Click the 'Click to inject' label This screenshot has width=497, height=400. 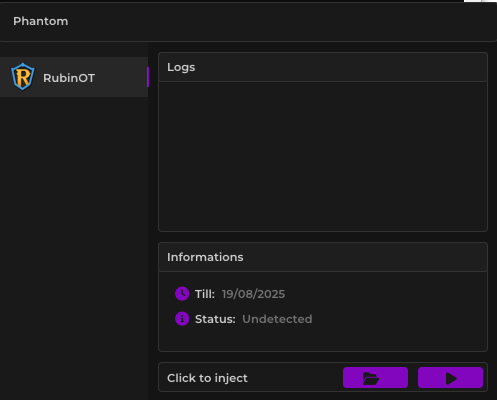click(x=207, y=378)
